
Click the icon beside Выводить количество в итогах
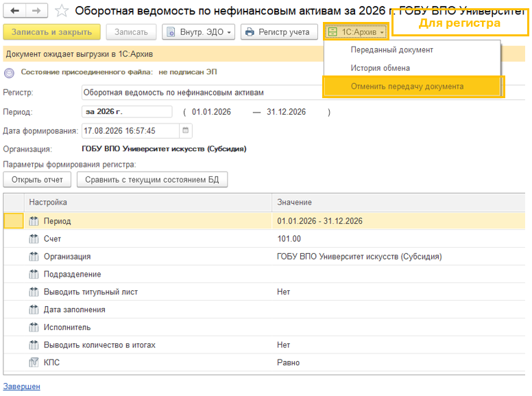[34, 345]
